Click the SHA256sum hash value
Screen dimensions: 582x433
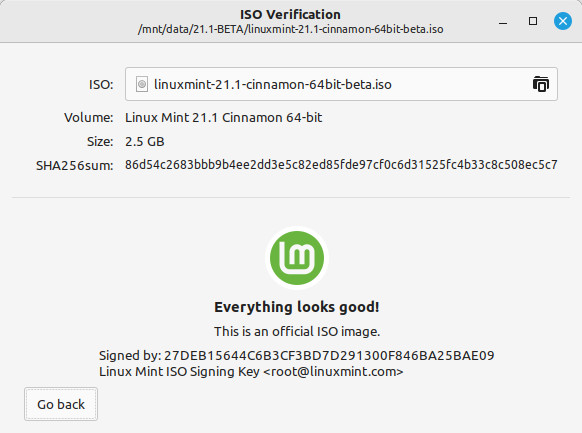(341, 165)
